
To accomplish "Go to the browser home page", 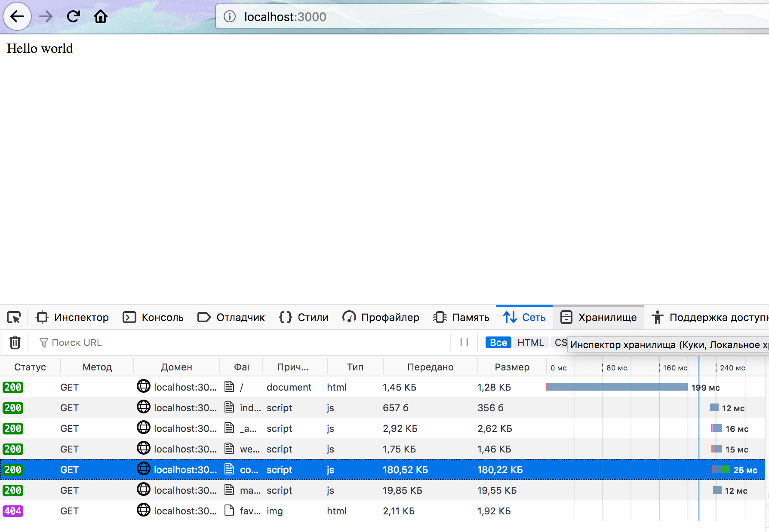I will [x=101, y=16].
